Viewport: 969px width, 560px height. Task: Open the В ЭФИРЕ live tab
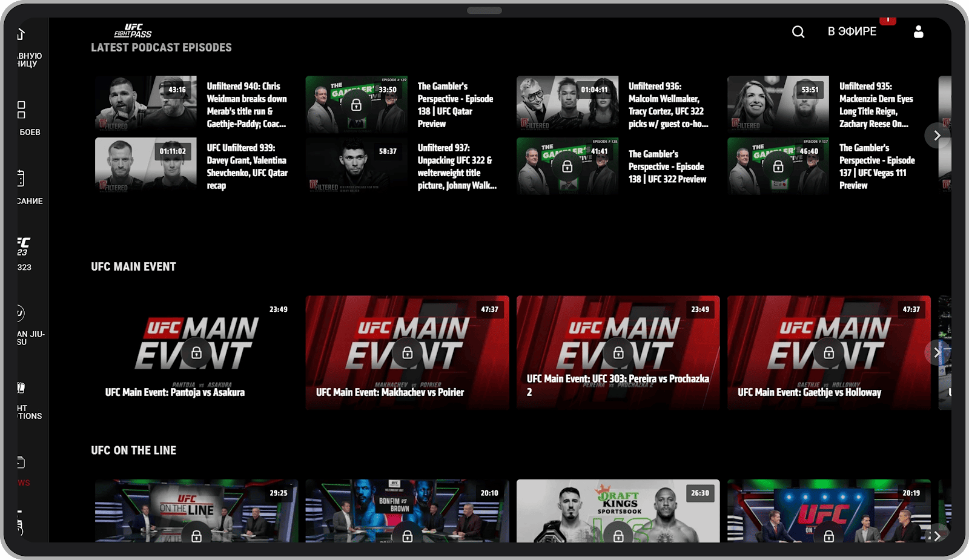tap(852, 32)
